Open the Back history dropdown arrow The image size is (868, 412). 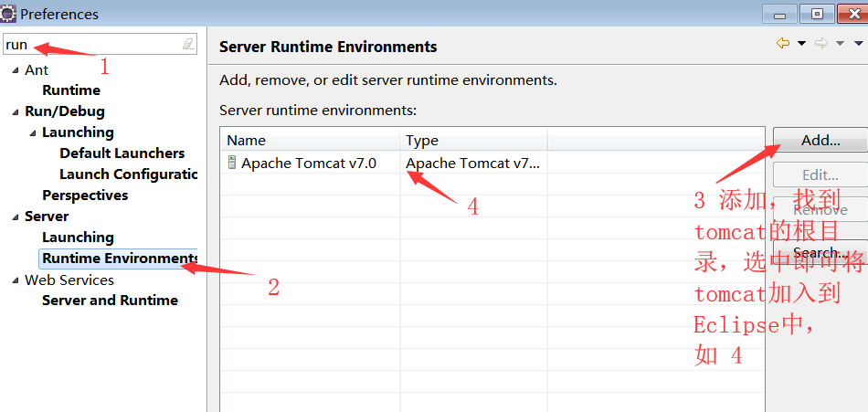801,43
